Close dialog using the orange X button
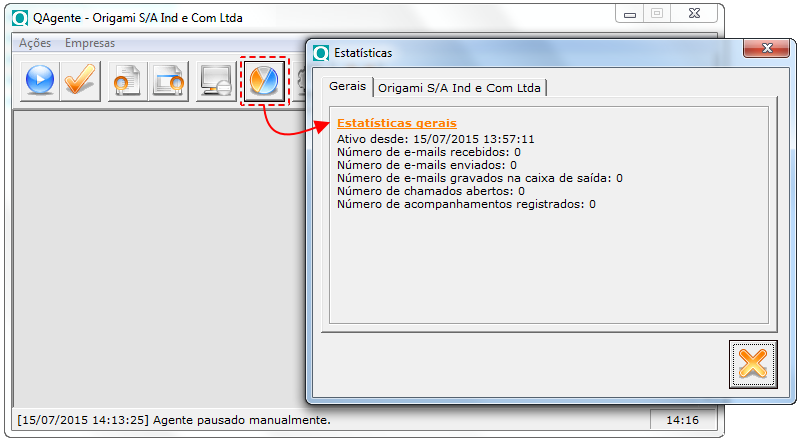The image size is (801, 442). tap(753, 364)
